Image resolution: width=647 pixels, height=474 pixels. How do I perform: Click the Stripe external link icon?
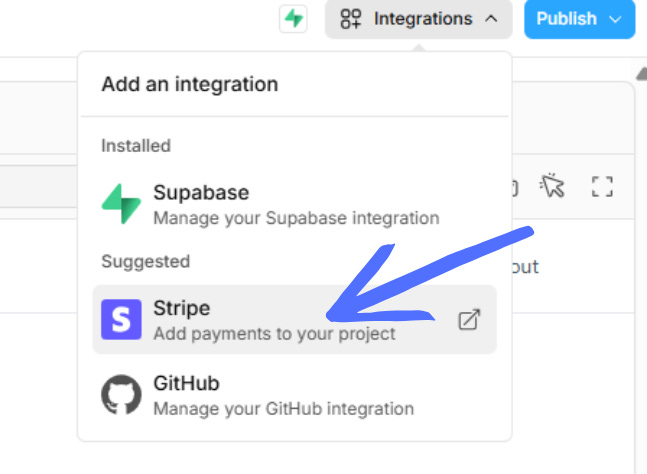[469, 319]
